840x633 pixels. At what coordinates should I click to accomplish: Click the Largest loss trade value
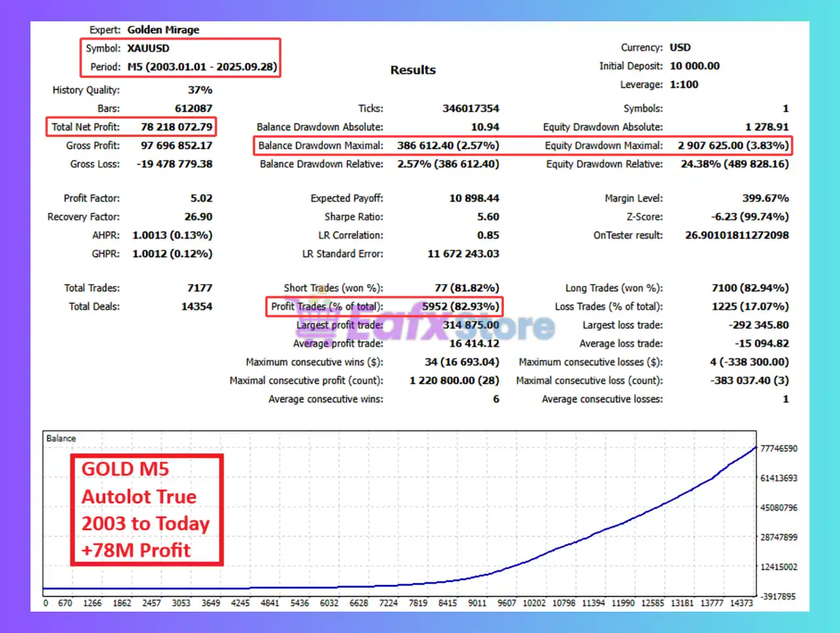click(758, 325)
